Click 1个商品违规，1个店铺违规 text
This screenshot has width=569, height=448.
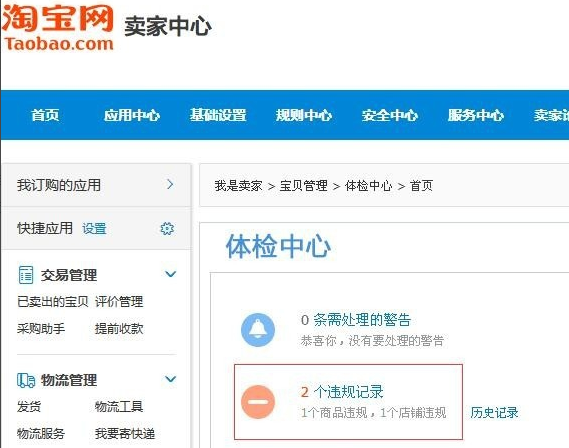(373, 412)
